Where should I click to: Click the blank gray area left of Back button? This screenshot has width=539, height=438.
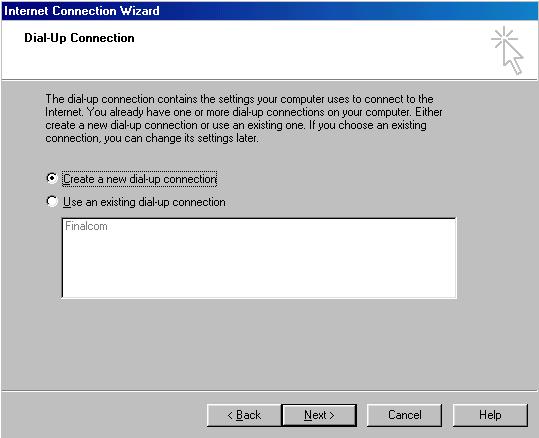(x=103, y=415)
